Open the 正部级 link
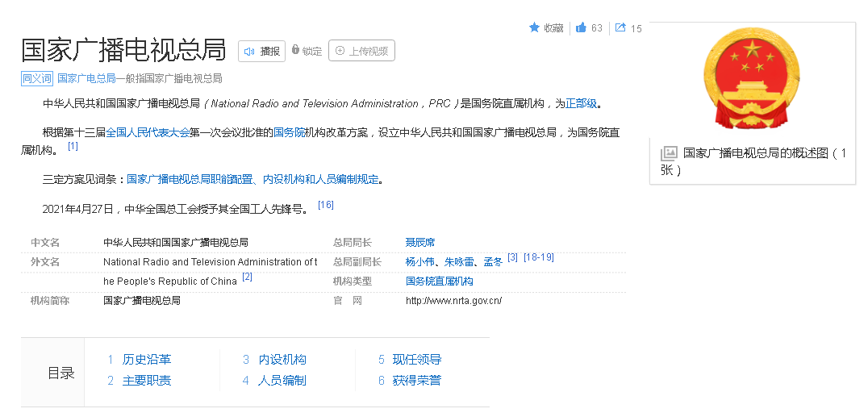The height and width of the screenshot is (417, 868). click(x=582, y=103)
